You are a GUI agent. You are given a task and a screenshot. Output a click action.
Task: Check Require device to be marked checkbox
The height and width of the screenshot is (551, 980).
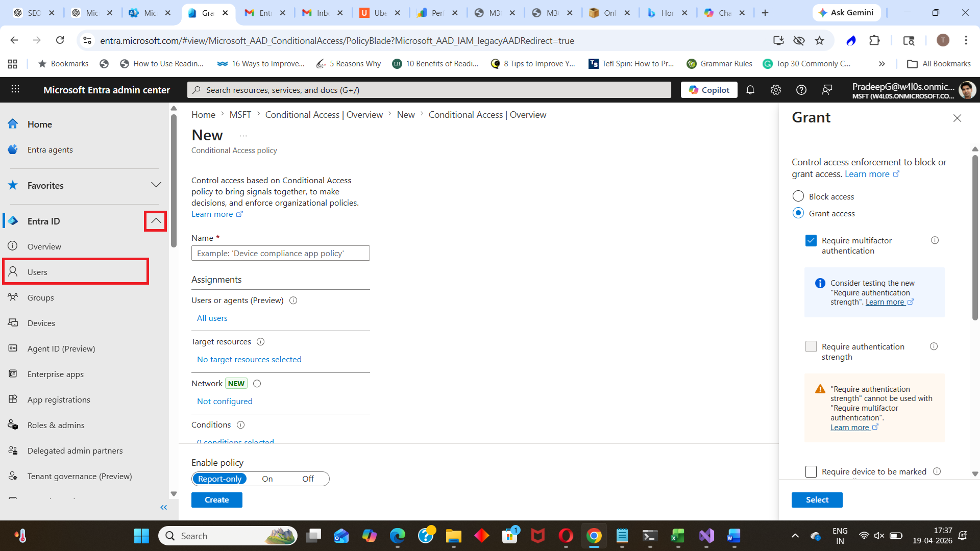[811, 471]
